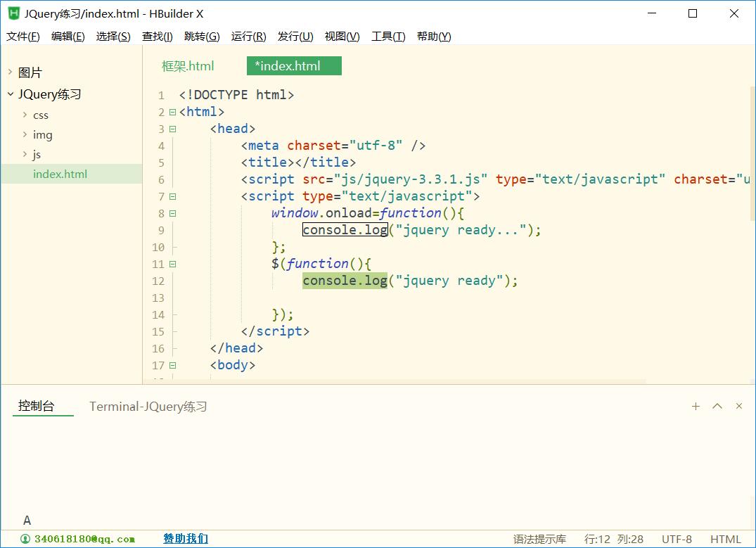Click the <title></title> tag on line 5
This screenshot has width=756, height=548.
click(298, 163)
